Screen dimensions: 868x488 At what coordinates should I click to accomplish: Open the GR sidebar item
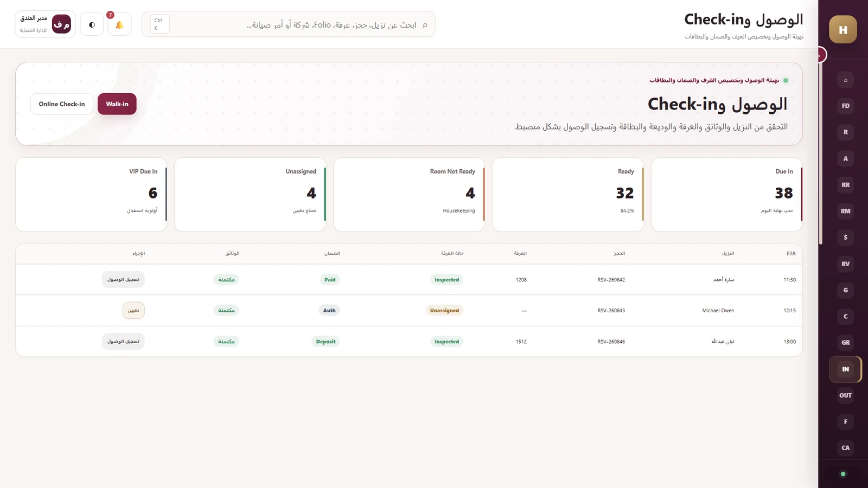(x=845, y=343)
